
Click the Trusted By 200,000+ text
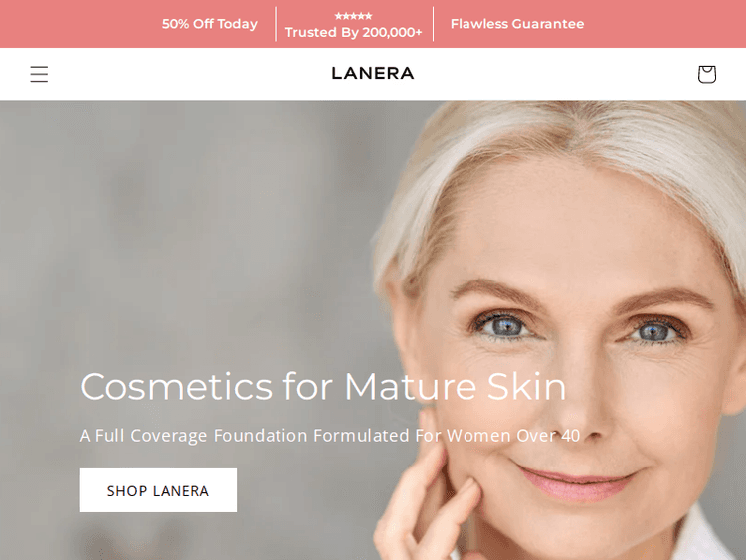(x=353, y=32)
